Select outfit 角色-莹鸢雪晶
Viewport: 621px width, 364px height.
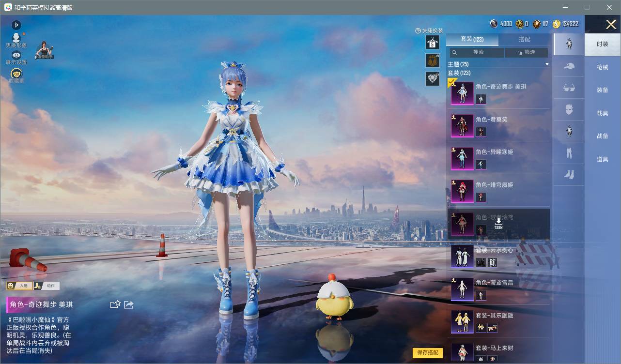click(498, 288)
